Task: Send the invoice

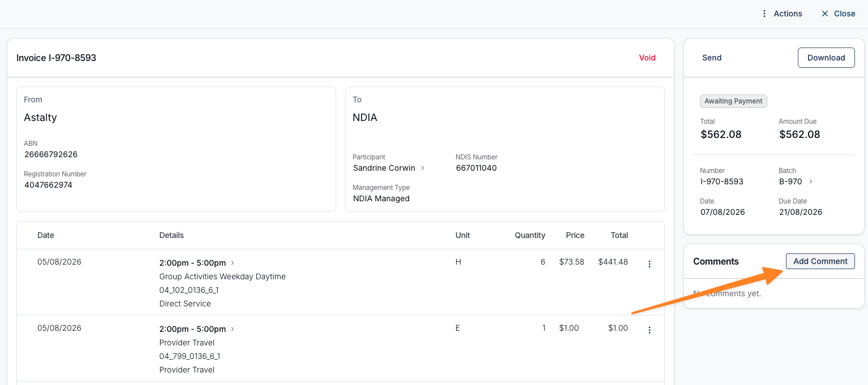Action: 712,58
